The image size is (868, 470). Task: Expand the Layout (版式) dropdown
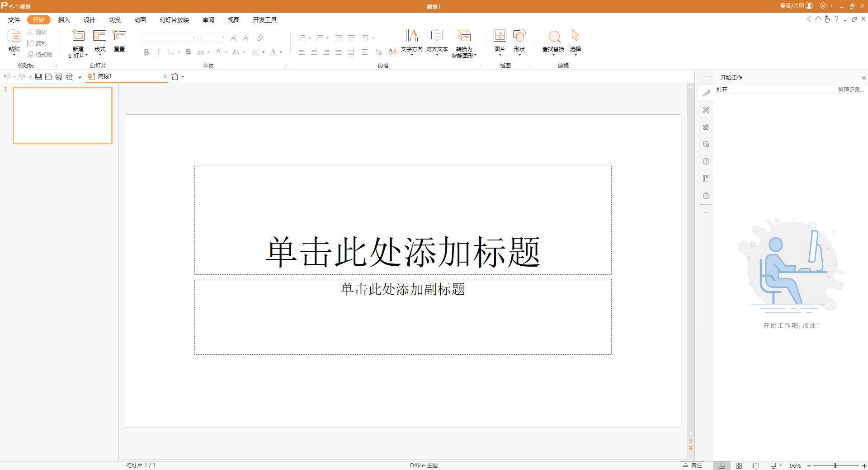click(x=99, y=55)
